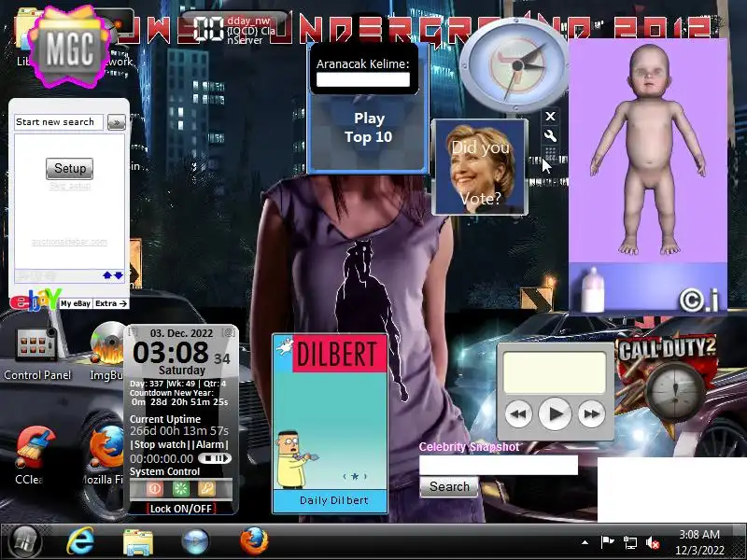This screenshot has height=560, width=747.
Task: Launch ImgBurn from the desktop
Action: click(x=106, y=353)
